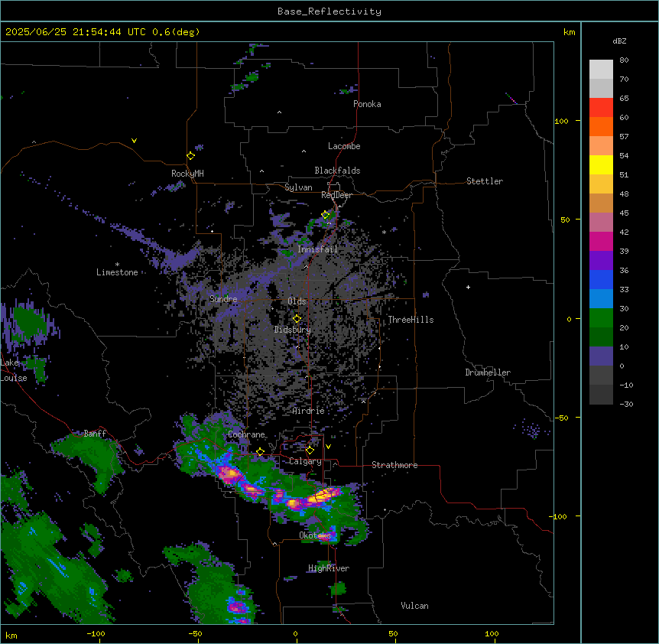Click the Okotoks town label
This screenshot has height=644, width=659.
(x=315, y=535)
